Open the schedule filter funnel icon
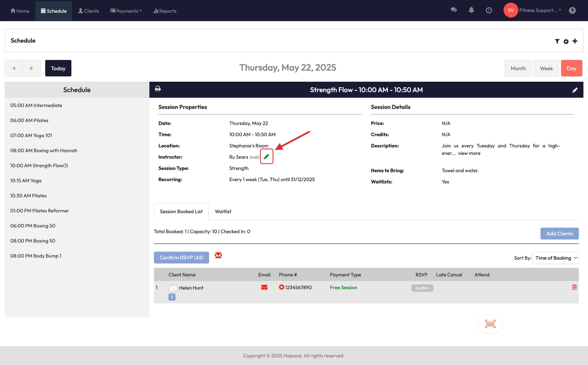Viewport: 588px width, 365px height. point(557,41)
